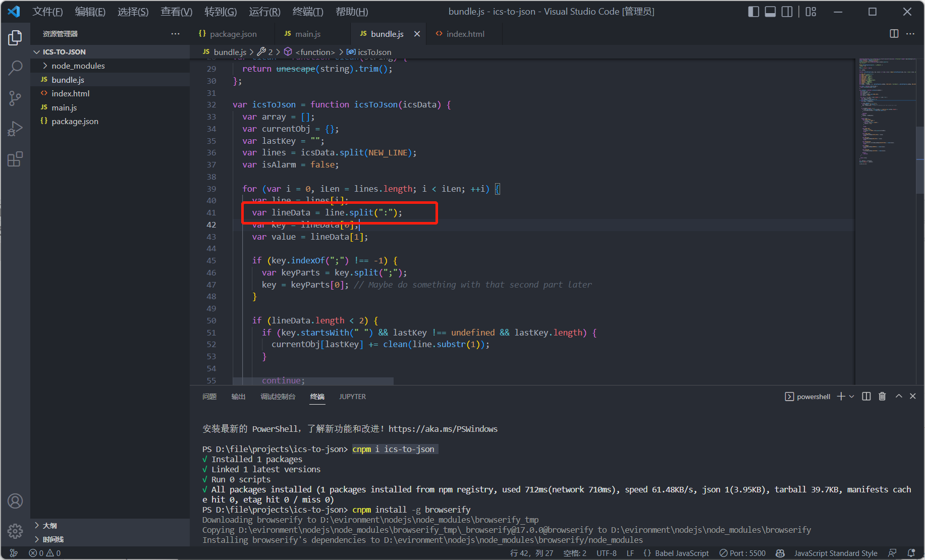The height and width of the screenshot is (560, 925).
Task: Open the Extensions view
Action: [15, 159]
